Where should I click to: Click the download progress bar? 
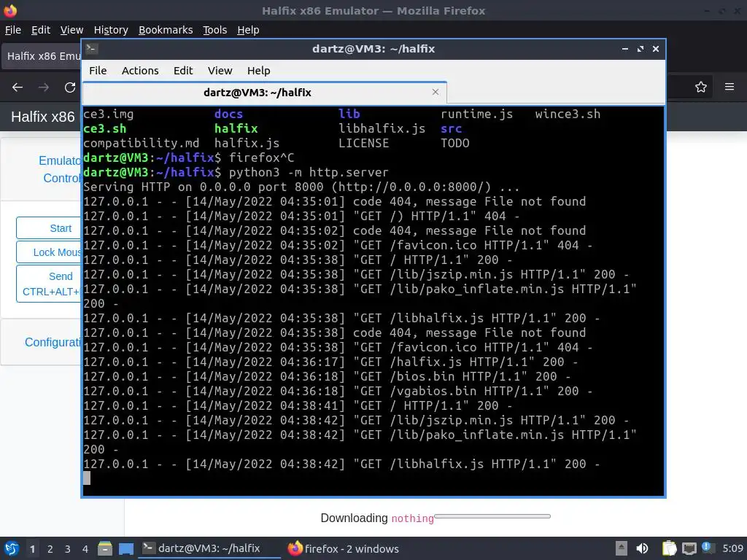[492, 516]
